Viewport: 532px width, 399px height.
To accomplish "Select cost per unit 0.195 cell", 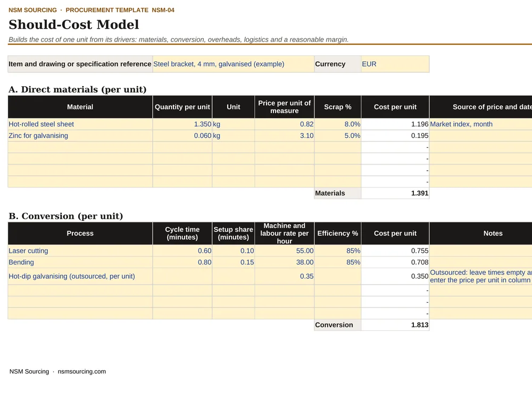I will (x=395, y=136).
